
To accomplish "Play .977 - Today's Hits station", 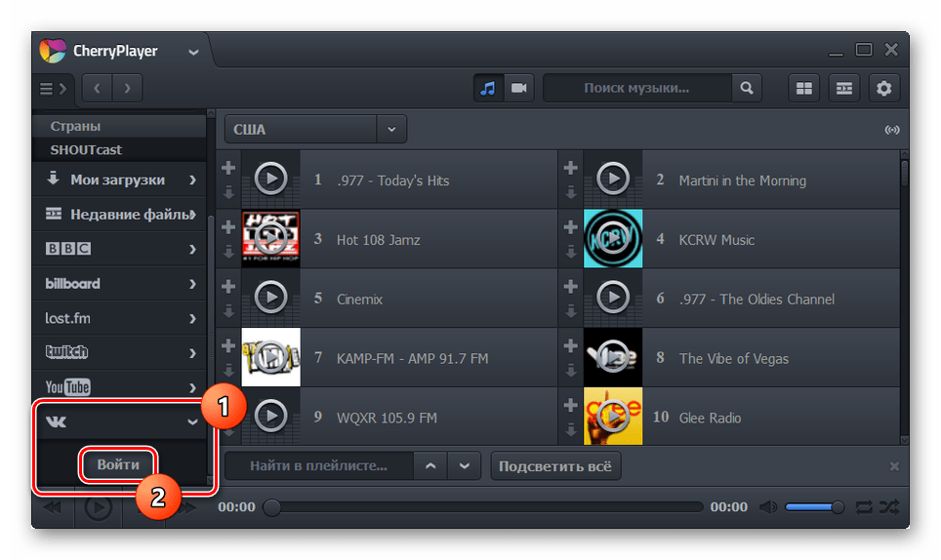I will click(x=270, y=179).
